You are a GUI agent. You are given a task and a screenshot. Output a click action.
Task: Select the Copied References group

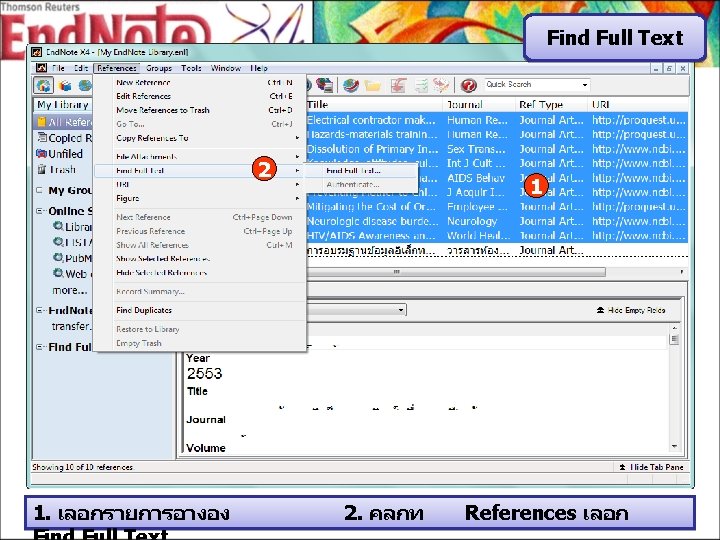[x=64, y=138]
